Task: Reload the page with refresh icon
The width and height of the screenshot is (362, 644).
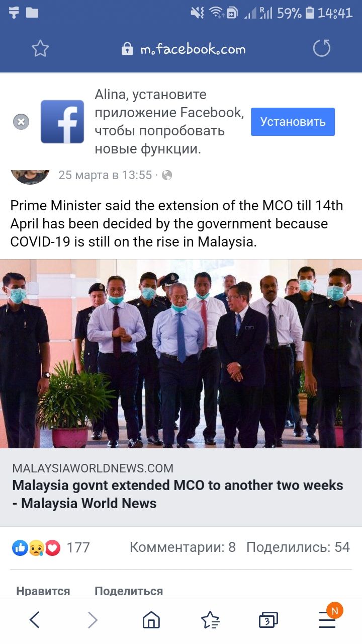Action: pos(322,48)
